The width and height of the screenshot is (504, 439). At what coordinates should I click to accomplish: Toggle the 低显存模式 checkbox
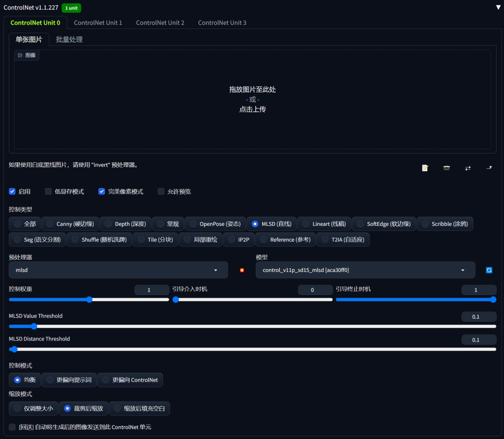48,191
